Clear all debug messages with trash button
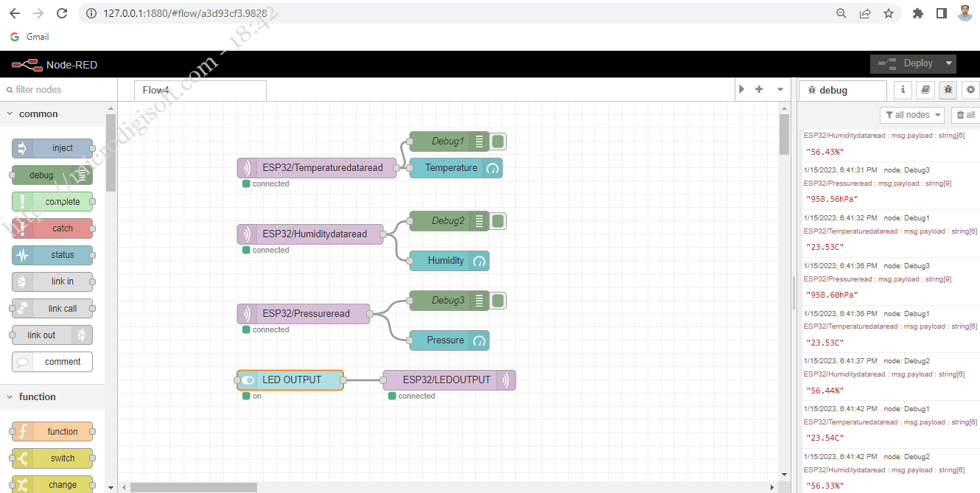The image size is (980, 493). [965, 115]
